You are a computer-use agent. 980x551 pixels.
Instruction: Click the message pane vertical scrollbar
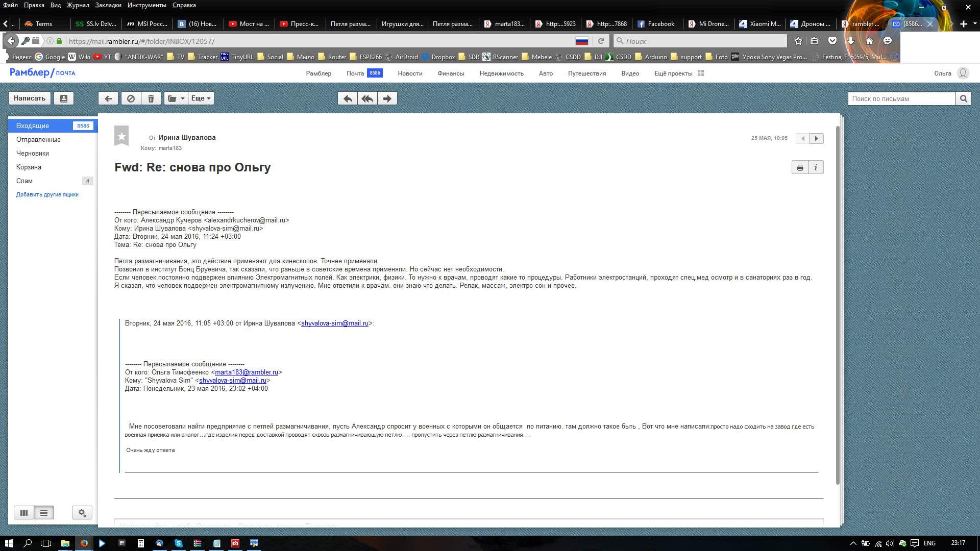coord(838,305)
